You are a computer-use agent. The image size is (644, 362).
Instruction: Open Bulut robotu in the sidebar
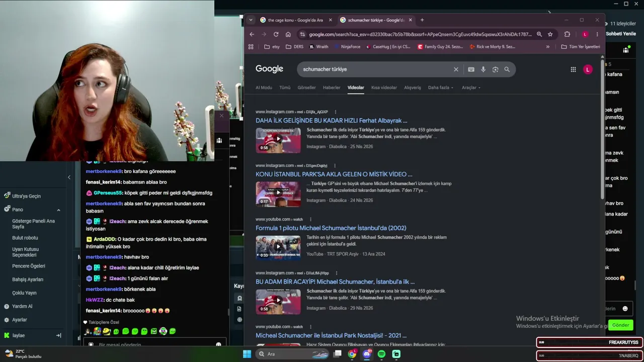pos(25,238)
